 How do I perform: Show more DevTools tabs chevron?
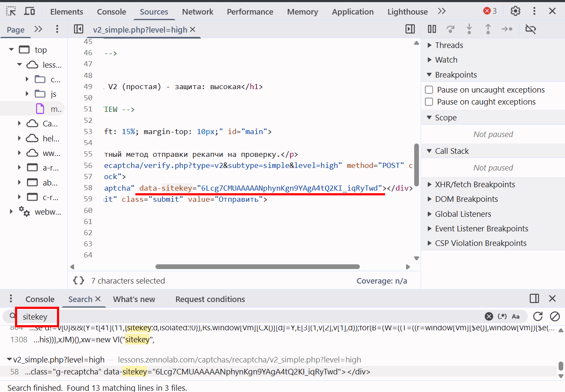442,11
